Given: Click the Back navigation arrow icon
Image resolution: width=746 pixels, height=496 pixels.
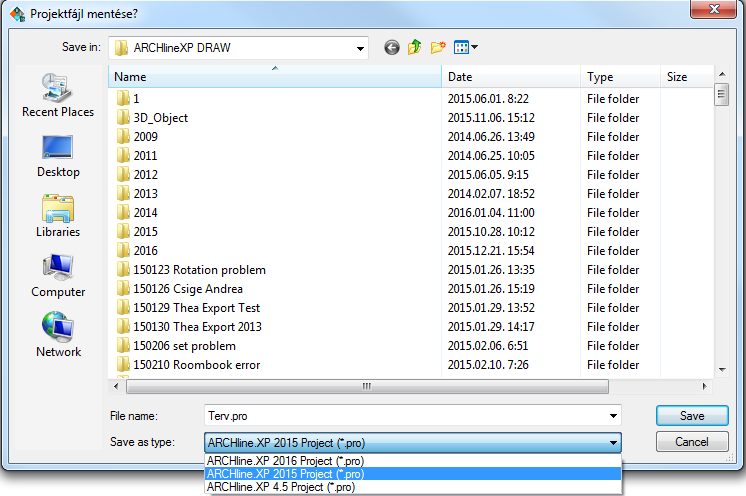Looking at the screenshot, I should (391, 47).
